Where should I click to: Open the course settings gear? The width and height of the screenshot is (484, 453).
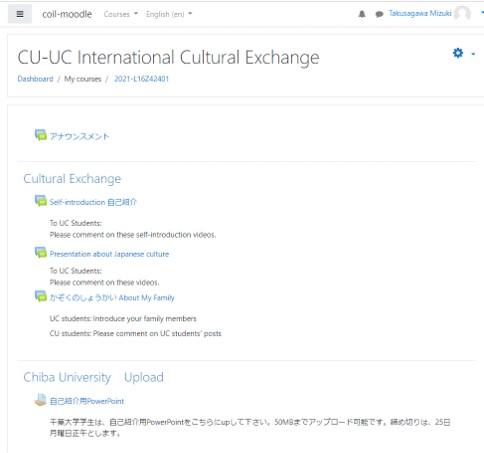(458, 53)
